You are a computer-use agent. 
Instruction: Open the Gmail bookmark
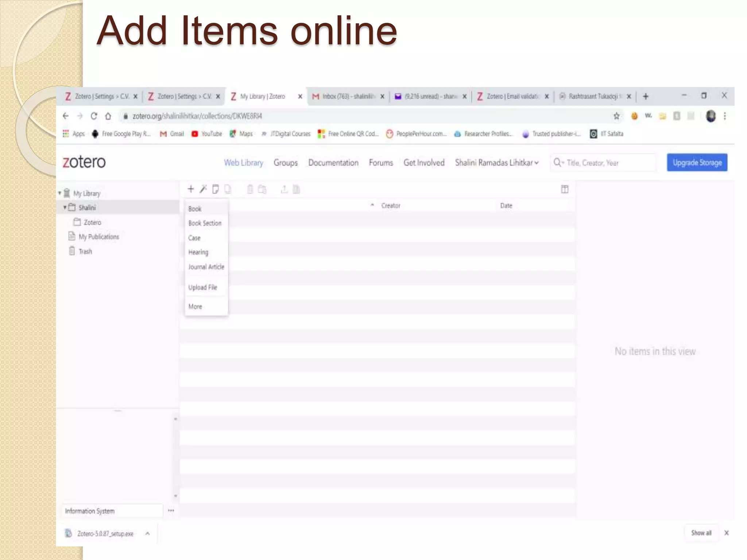point(172,134)
